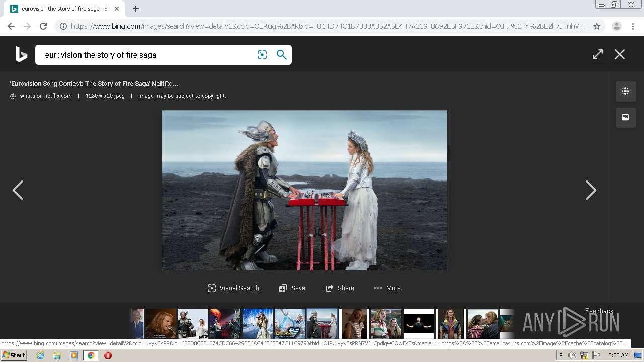The image size is (644, 362).
Task: Open the Action Center flag icon
Action: pyautogui.click(x=596, y=355)
